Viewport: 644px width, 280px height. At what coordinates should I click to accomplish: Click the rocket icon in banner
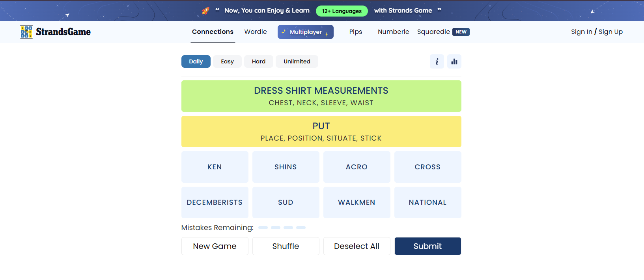(x=205, y=11)
